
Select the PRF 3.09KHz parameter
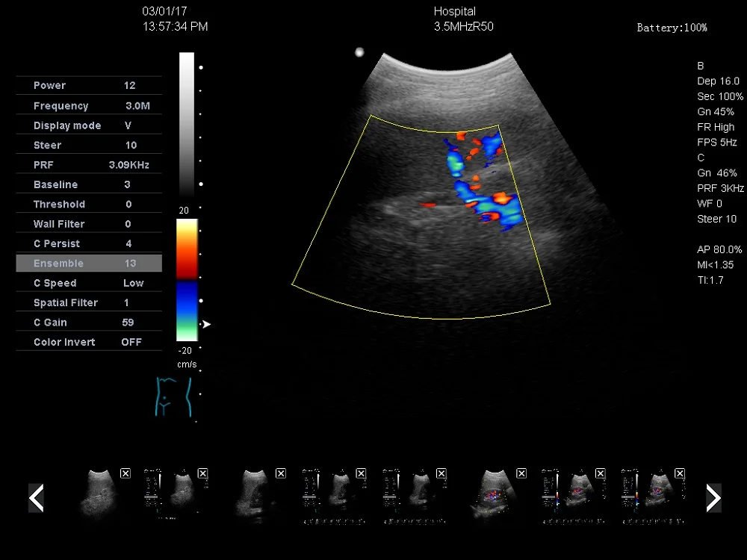pyautogui.click(x=89, y=165)
